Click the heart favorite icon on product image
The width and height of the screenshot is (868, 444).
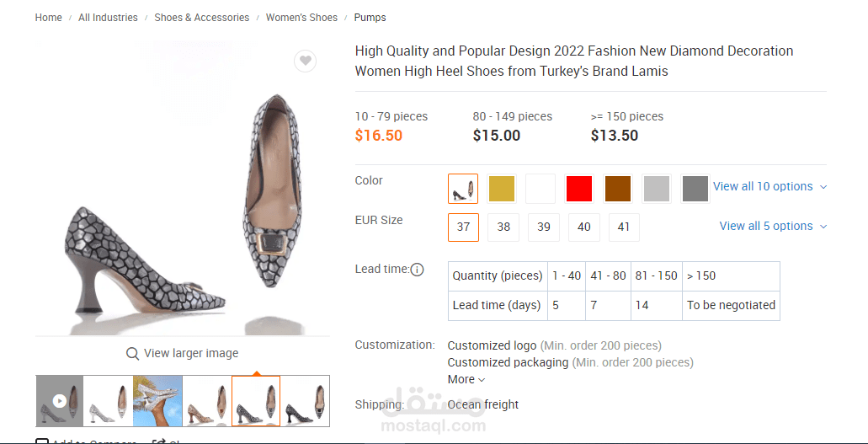(306, 61)
